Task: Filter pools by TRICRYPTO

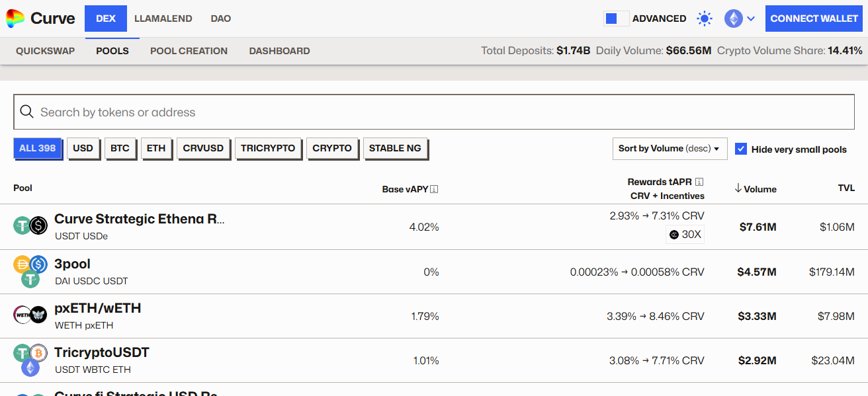Action: coord(268,148)
